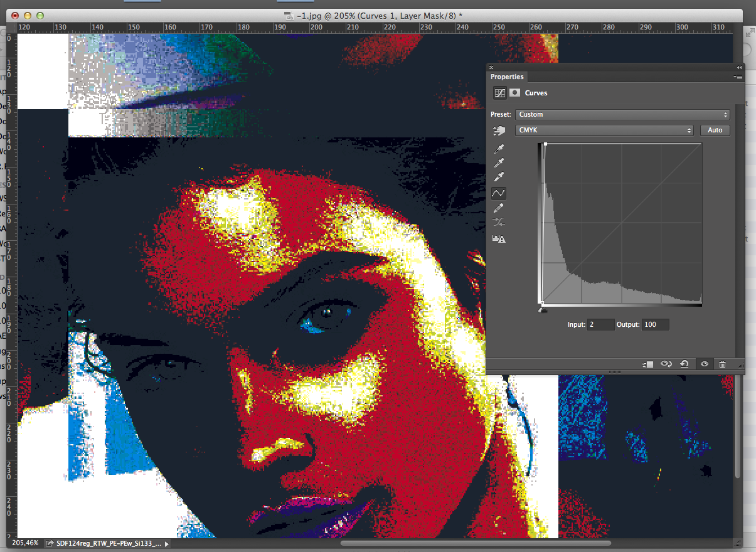
Task: Select the pencil draw-curve tool
Action: pyautogui.click(x=499, y=208)
